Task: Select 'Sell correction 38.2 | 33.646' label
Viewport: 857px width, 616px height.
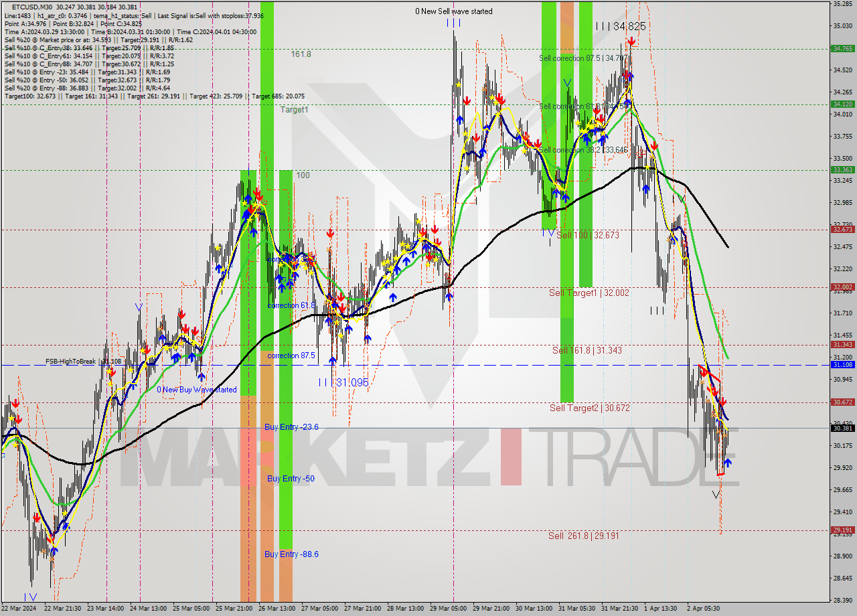Action: click(x=582, y=150)
